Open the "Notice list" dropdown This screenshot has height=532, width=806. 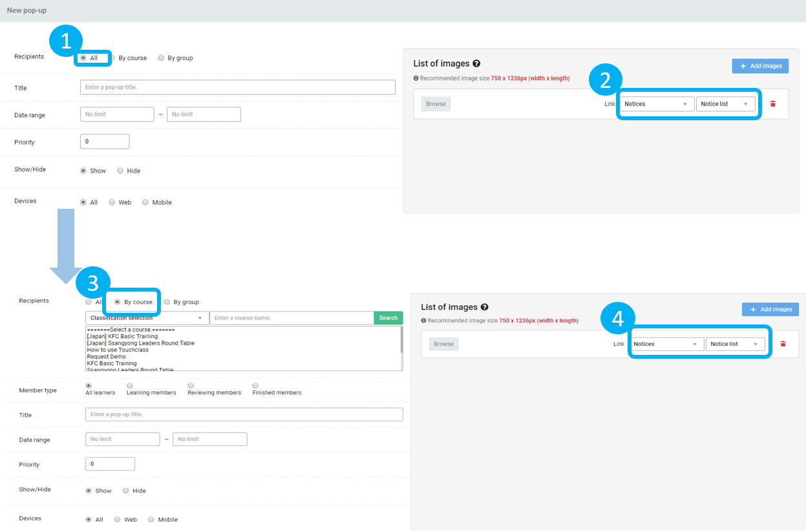(x=726, y=103)
